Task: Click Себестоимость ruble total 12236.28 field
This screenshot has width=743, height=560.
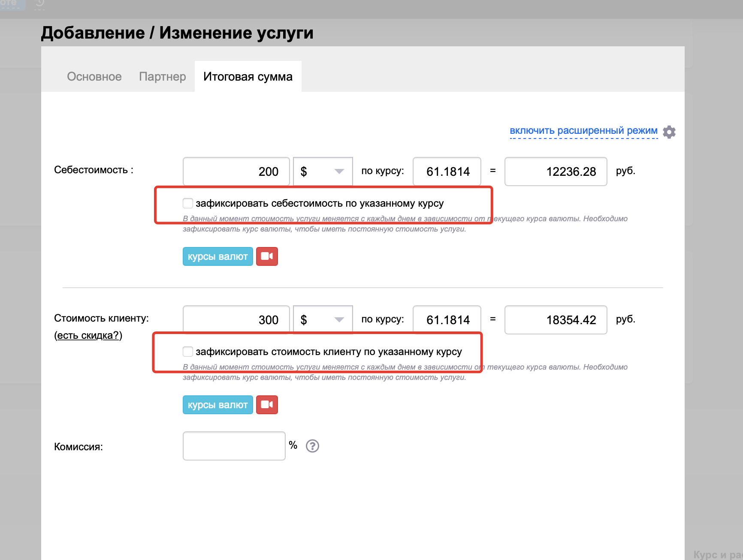Action: click(556, 172)
